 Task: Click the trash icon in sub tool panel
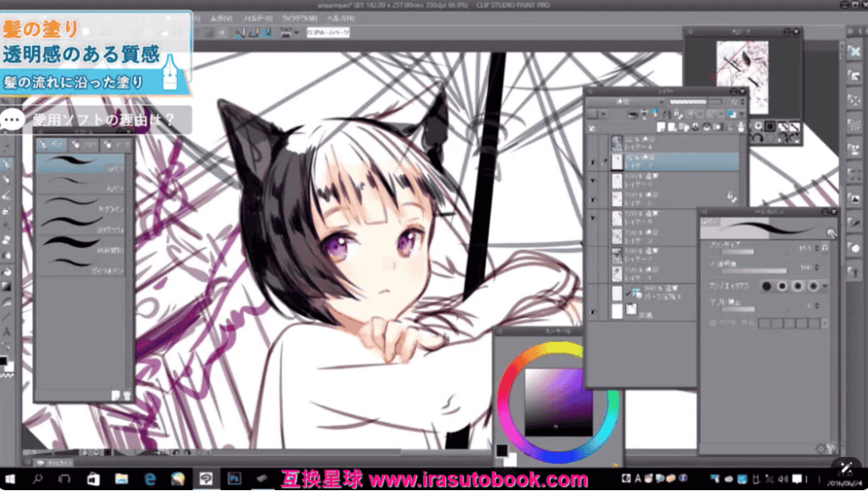pyautogui.click(x=127, y=395)
